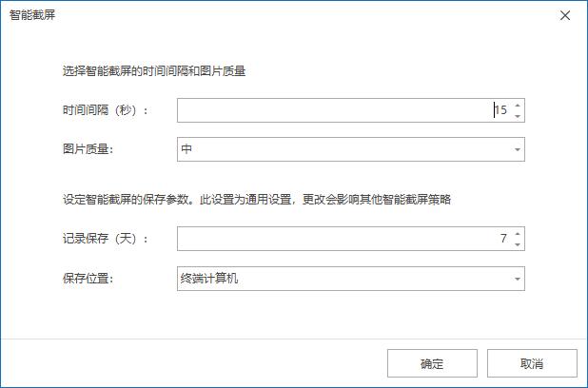Click the 设定智能截屏的保存参数 description text

pos(256,200)
